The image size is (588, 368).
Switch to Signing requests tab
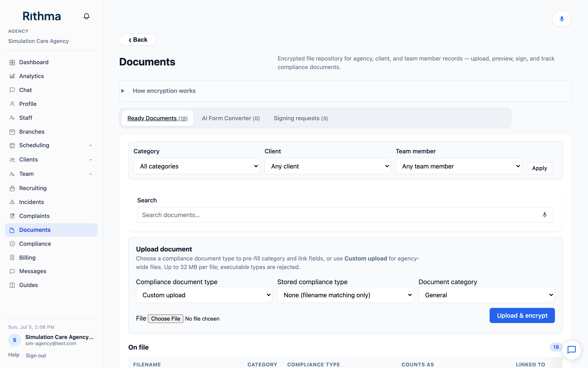tap(301, 118)
